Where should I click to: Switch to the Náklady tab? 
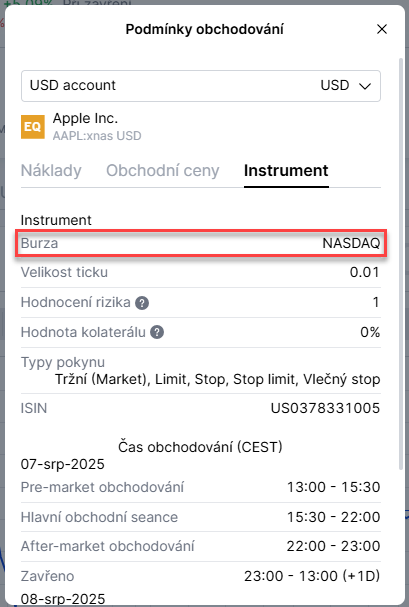[51, 171]
